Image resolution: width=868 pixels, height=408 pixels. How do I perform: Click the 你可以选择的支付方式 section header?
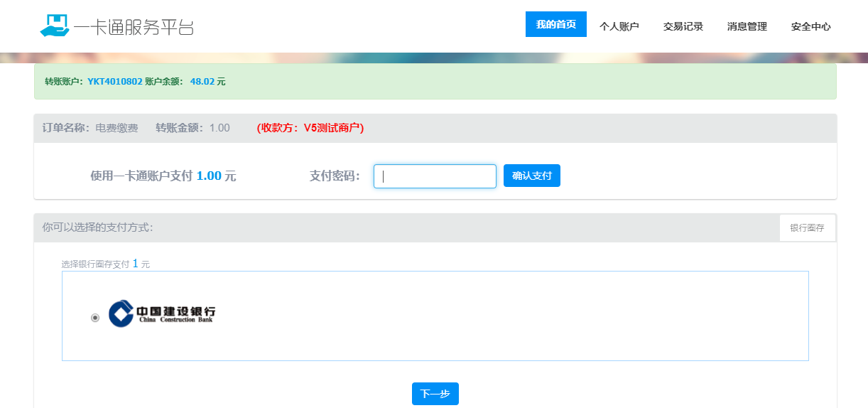[98, 227]
